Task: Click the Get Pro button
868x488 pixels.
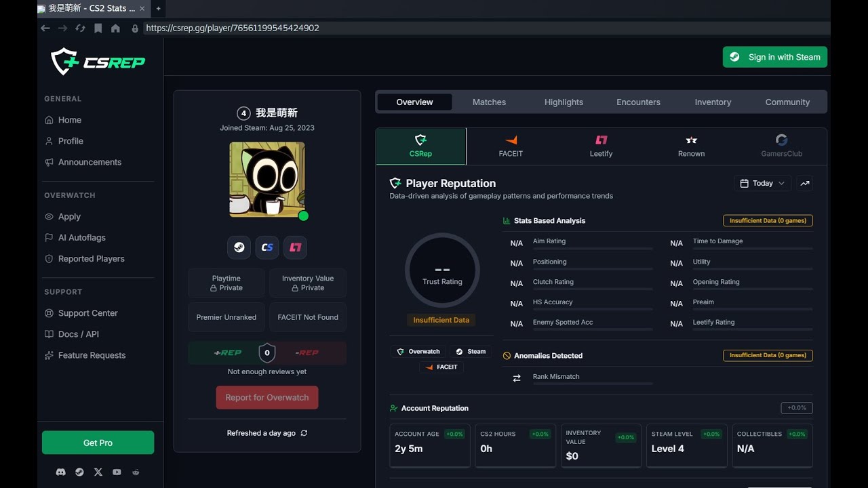Action: click(98, 443)
